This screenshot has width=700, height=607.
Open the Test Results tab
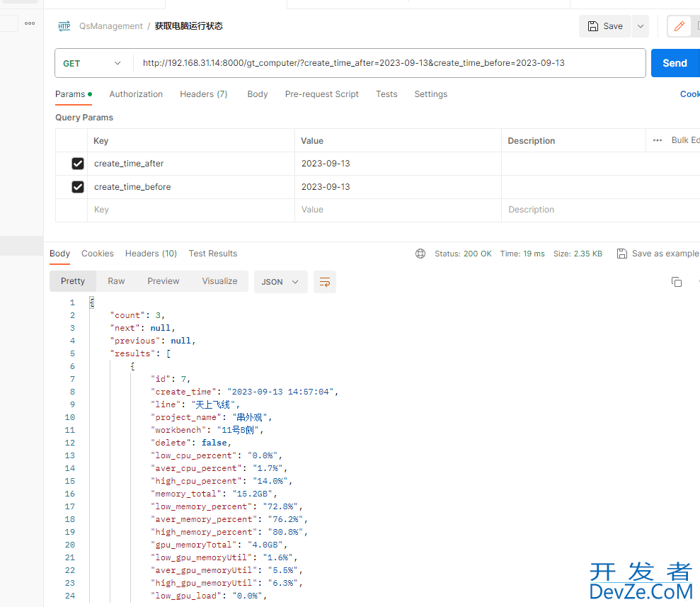213,254
